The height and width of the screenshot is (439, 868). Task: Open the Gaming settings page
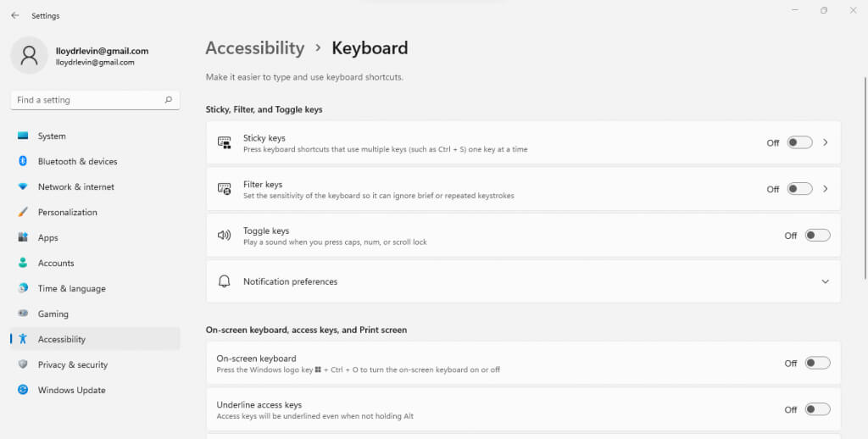53,314
